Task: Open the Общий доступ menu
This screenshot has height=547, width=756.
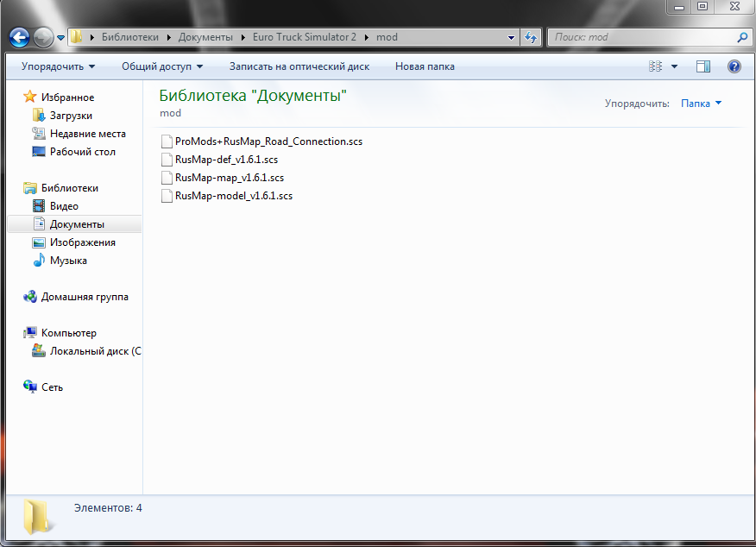Action: [162, 66]
